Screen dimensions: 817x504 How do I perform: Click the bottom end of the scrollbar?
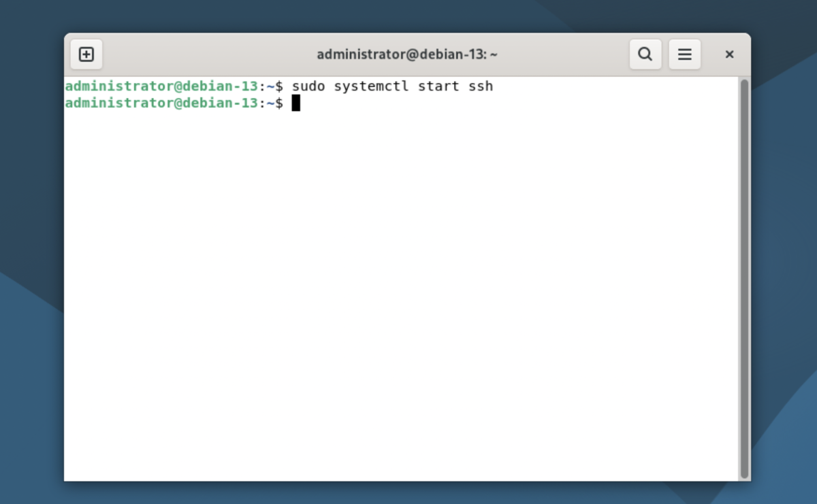point(744,473)
